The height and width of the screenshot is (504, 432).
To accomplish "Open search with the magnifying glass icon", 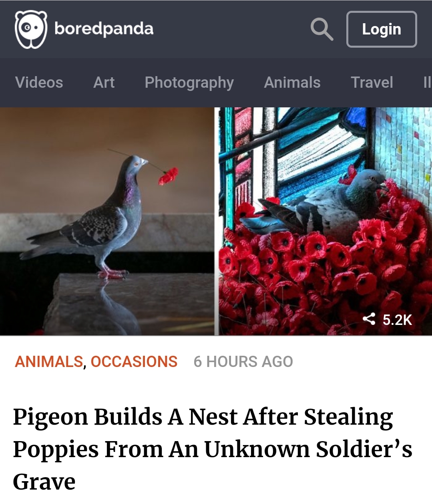I will [x=322, y=29].
